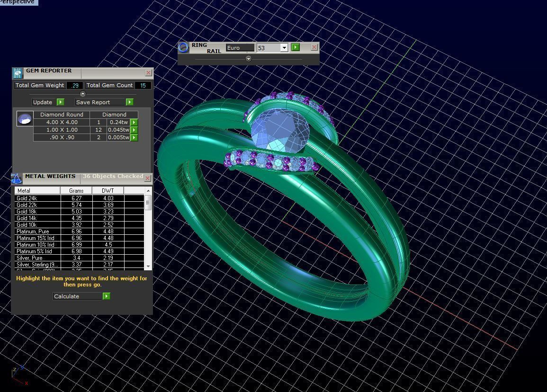The width and height of the screenshot is (547, 392).
Task: Click the round diamond gem thumbnail
Action: tap(25, 119)
